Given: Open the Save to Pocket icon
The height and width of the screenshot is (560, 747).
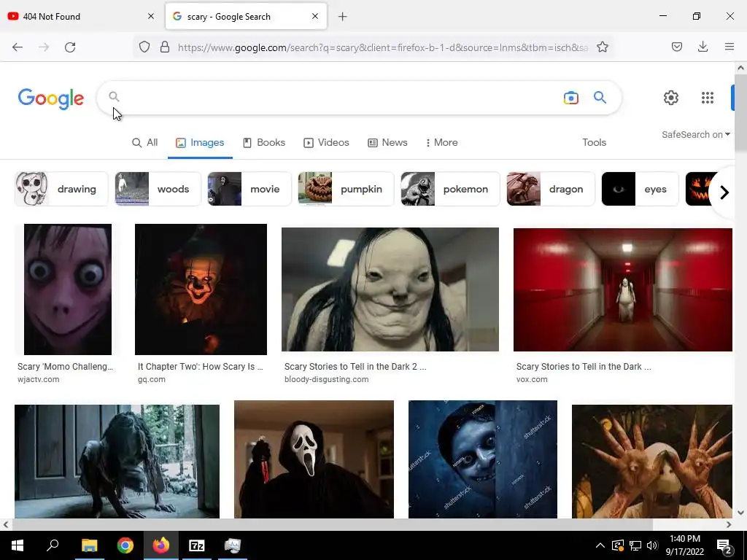Looking at the screenshot, I should pos(676,47).
